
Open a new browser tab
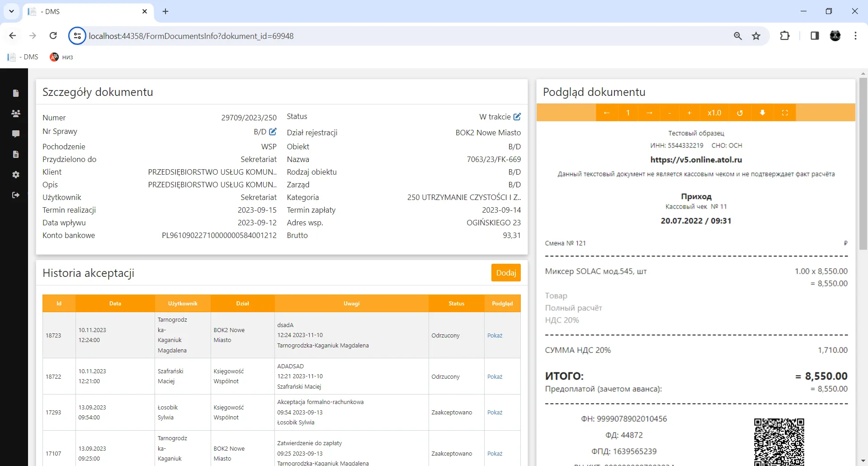pyautogui.click(x=165, y=11)
